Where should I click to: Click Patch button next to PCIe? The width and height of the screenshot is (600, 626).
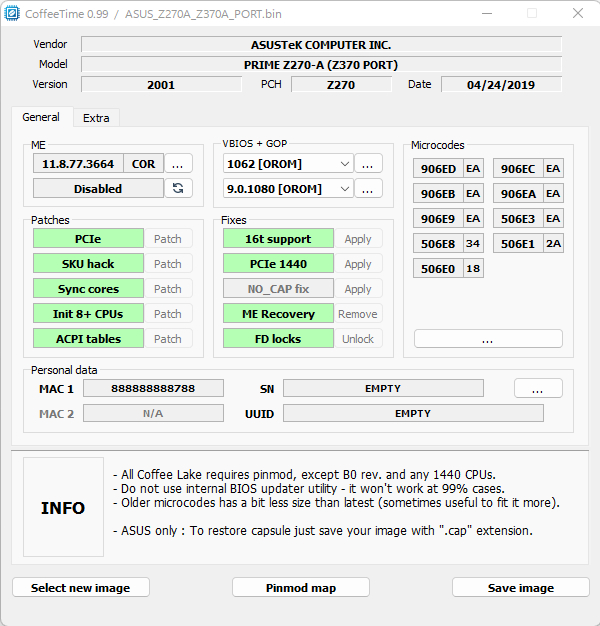click(168, 239)
